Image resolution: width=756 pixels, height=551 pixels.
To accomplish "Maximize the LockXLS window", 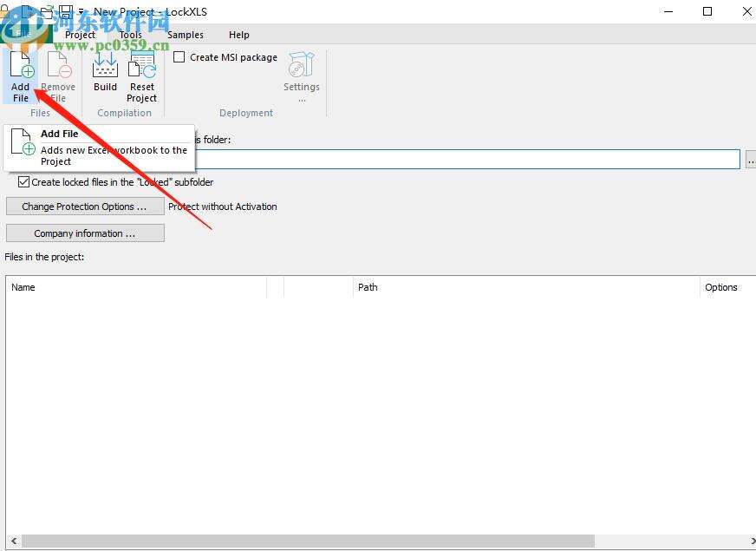I will (x=707, y=11).
